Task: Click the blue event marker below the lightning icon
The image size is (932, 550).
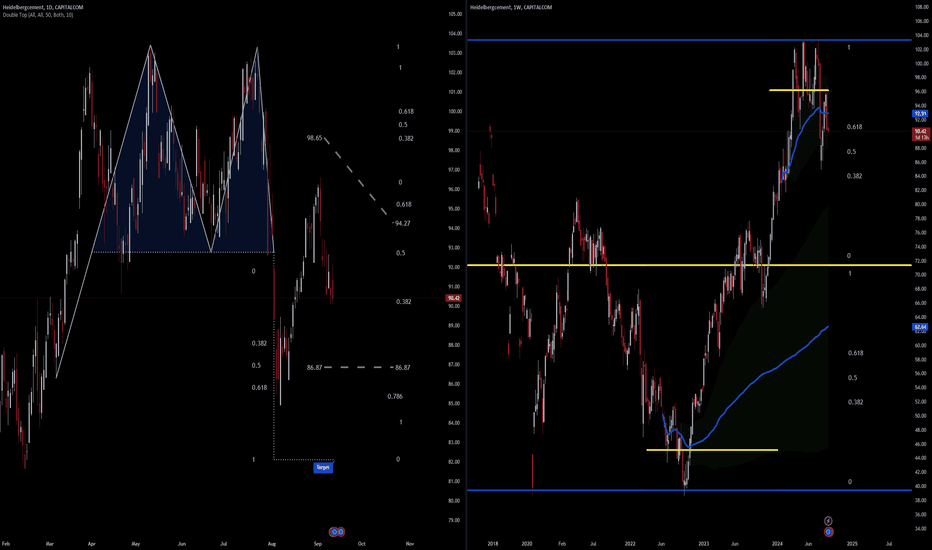Action: 828,531
